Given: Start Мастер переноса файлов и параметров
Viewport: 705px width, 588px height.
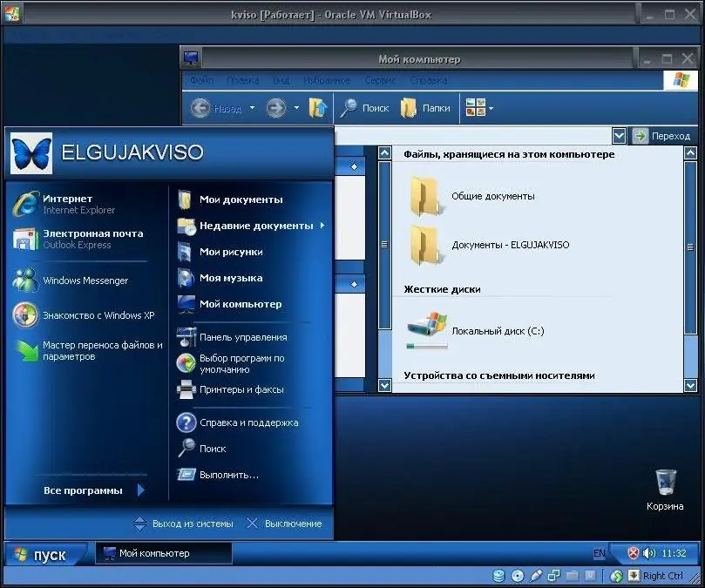Looking at the screenshot, I should tap(88, 351).
